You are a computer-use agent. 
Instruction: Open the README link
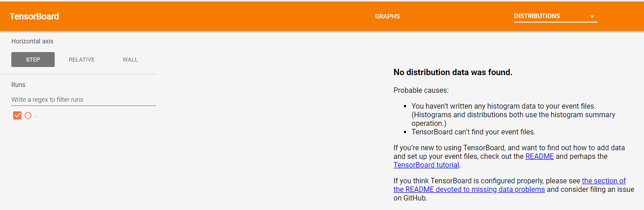click(x=539, y=156)
